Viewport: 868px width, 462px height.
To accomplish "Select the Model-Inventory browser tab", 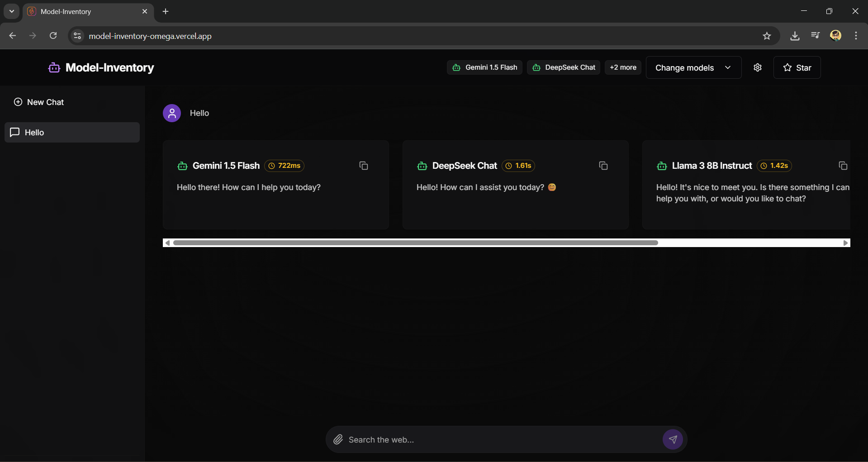I will coord(88,12).
